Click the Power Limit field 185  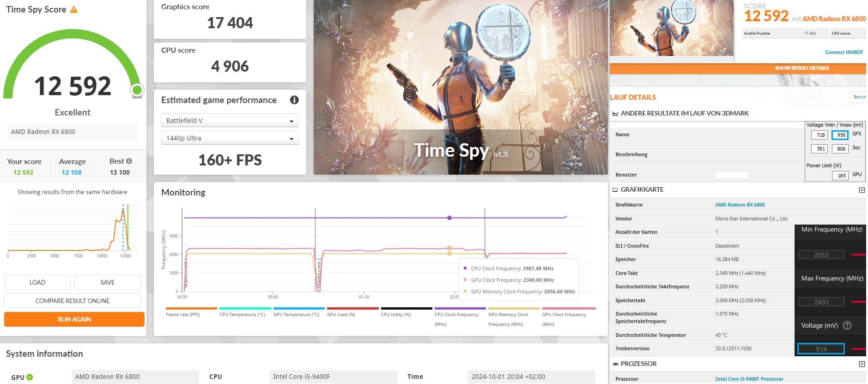(x=839, y=176)
